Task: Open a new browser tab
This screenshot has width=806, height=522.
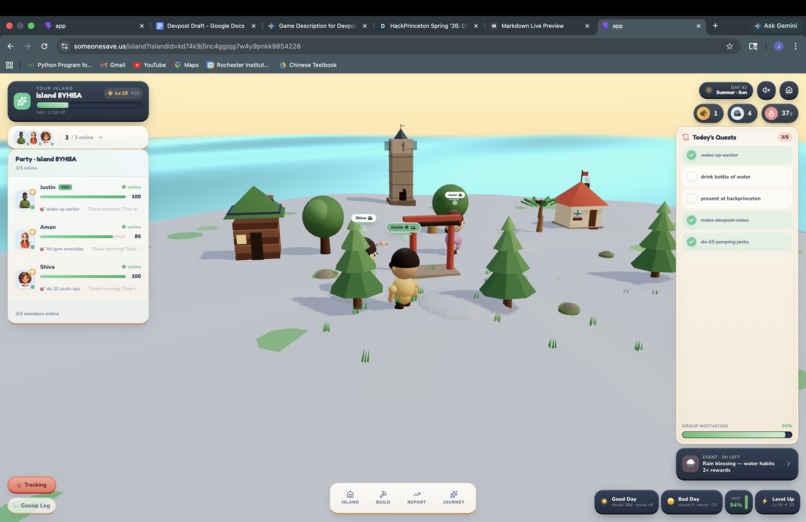Action: tap(715, 26)
